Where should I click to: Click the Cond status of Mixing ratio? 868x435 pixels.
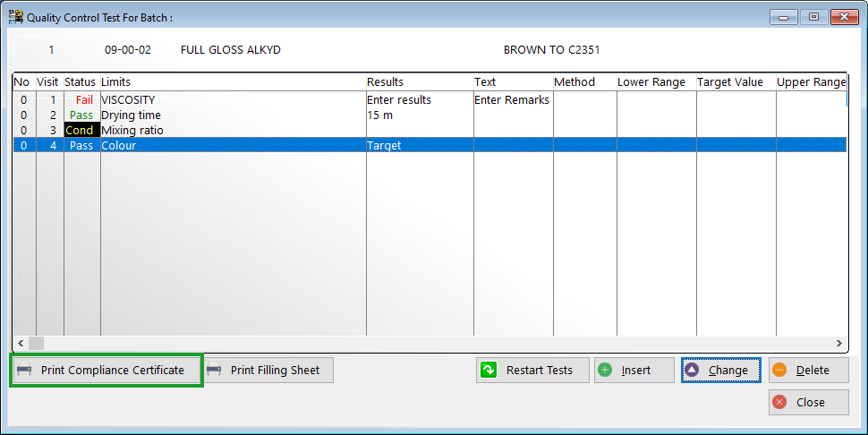[x=80, y=131]
